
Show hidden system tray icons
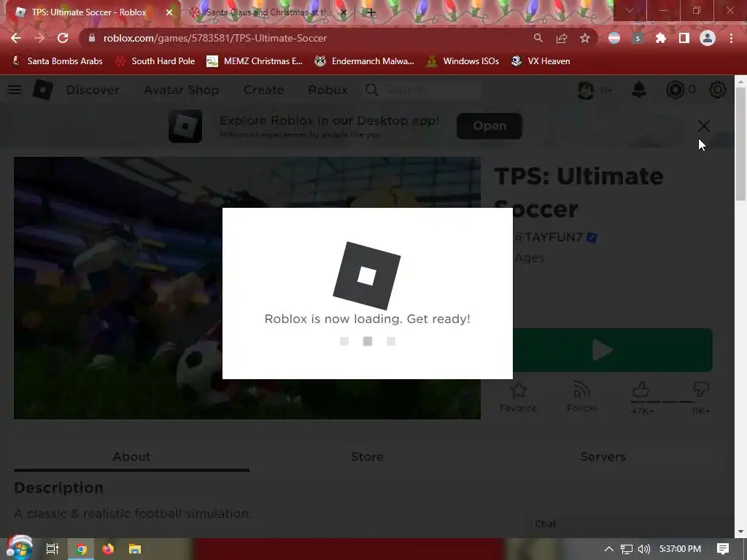click(x=609, y=549)
